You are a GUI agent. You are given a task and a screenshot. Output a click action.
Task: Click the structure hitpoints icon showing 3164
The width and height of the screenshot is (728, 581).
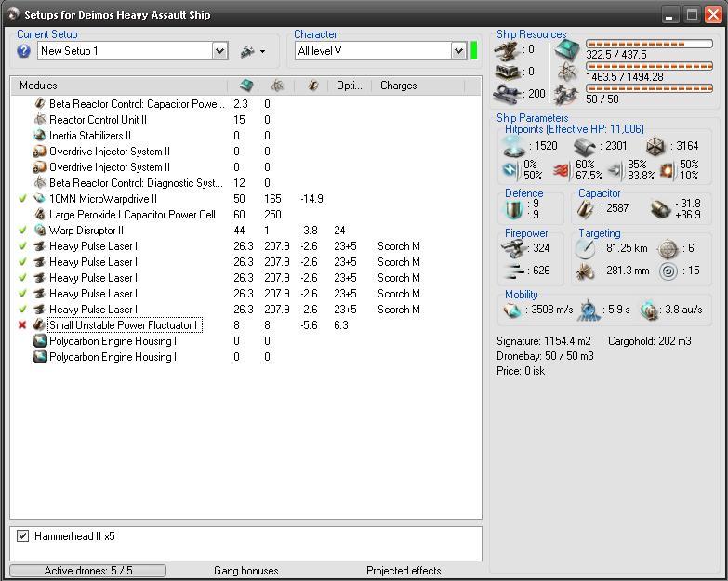656,146
